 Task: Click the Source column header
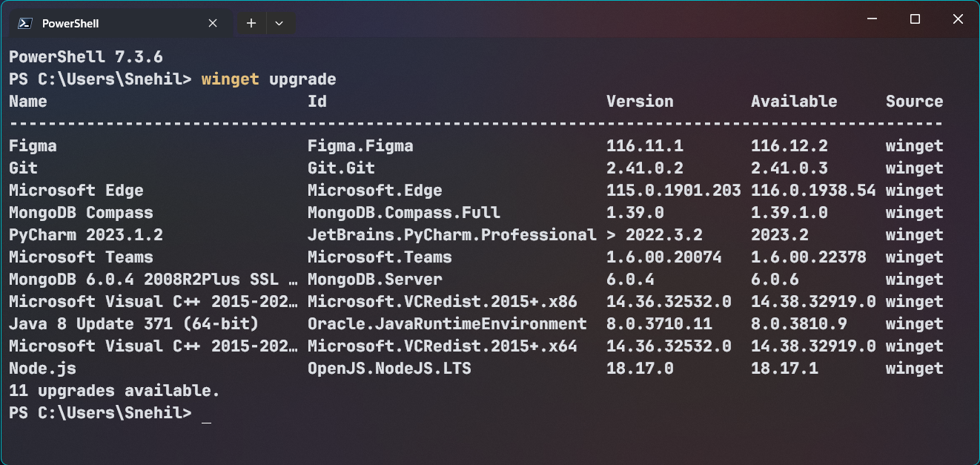point(914,102)
